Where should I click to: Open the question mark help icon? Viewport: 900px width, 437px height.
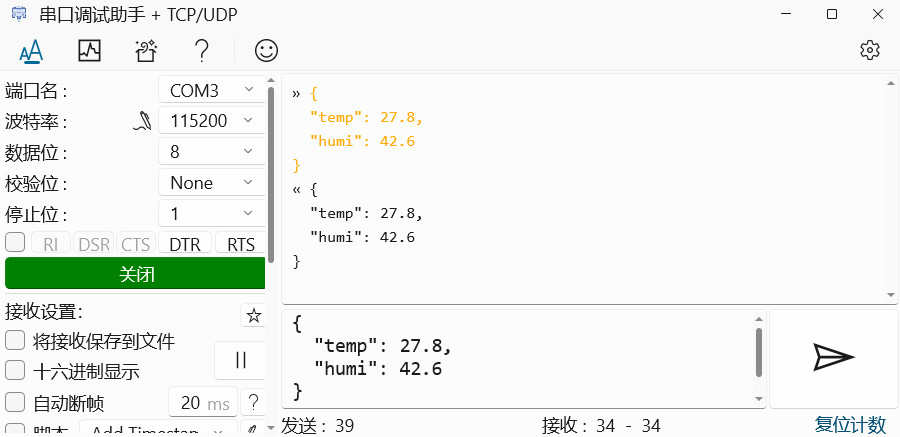[x=201, y=51]
